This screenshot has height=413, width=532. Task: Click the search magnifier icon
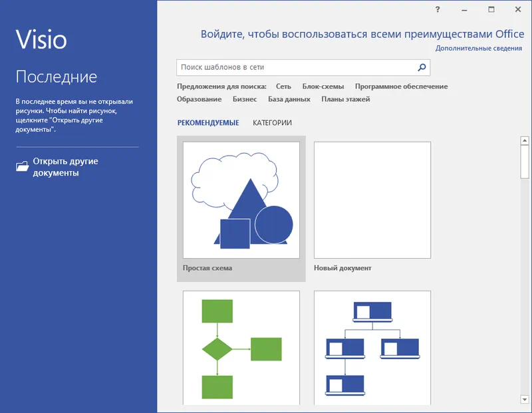coord(422,67)
